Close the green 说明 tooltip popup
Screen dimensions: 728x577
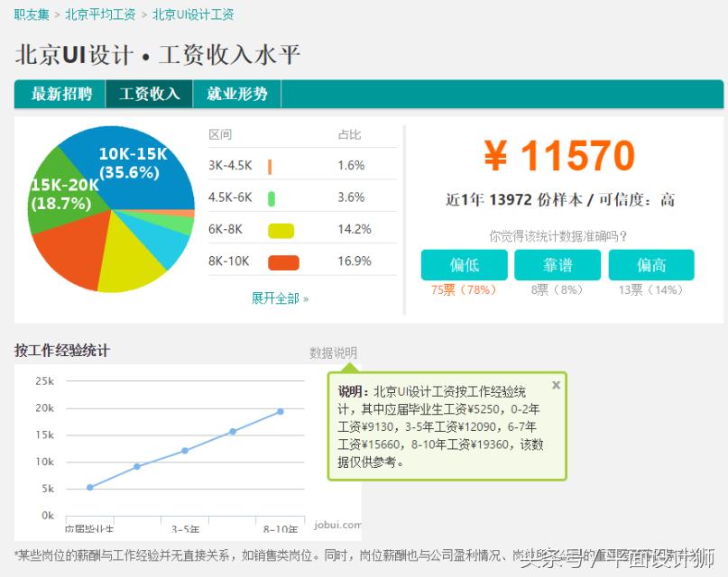pyautogui.click(x=556, y=384)
